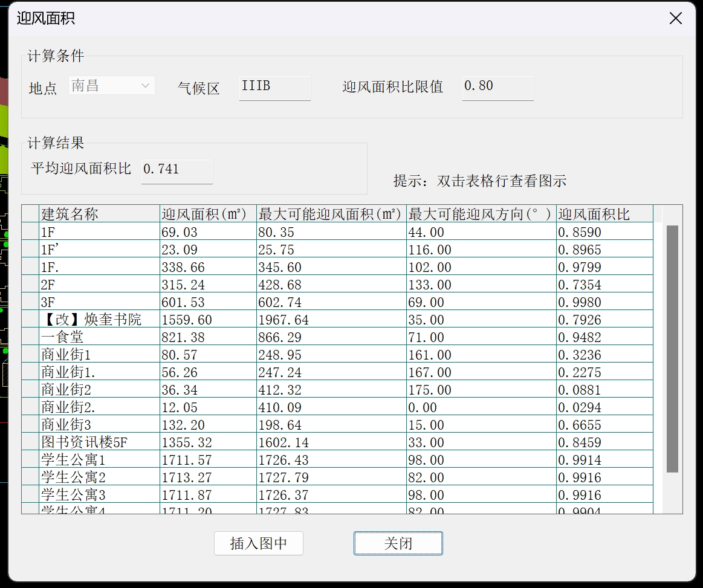
Task: Click the 建筑名称 column header
Action: (x=99, y=214)
